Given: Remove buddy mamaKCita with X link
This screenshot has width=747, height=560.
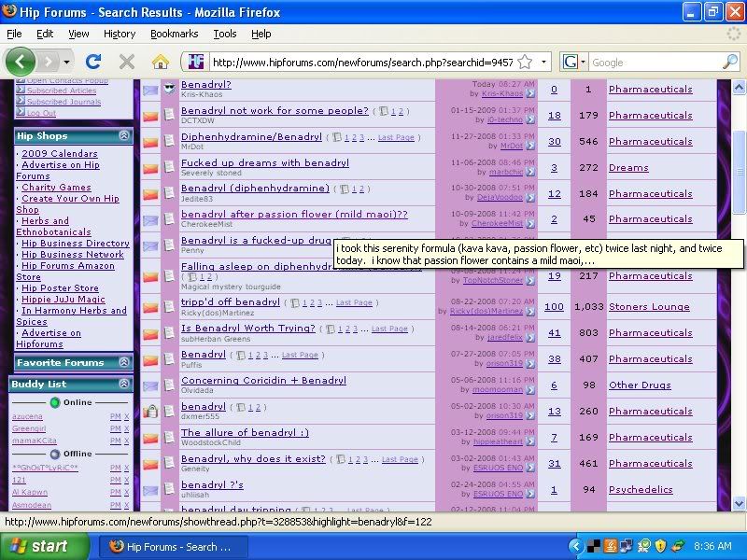Looking at the screenshot, I should click(127, 441).
